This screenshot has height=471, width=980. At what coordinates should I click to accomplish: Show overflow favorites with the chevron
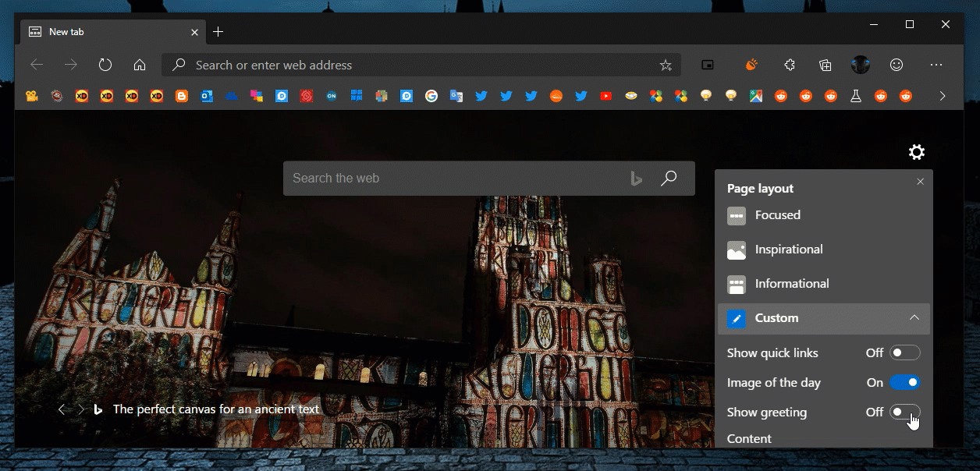tap(942, 95)
